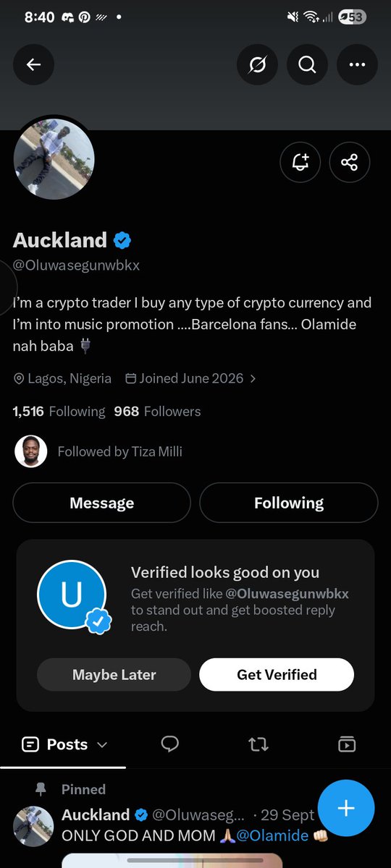This screenshot has width=391, height=868.
Task: Tap the @Olamide mention in pinned post
Action: [272, 835]
